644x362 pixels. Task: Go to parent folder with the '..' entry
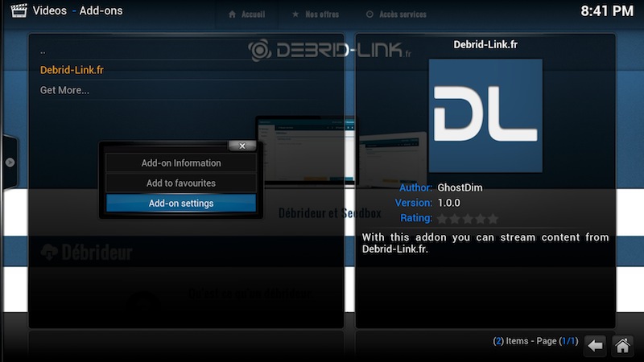click(43, 51)
